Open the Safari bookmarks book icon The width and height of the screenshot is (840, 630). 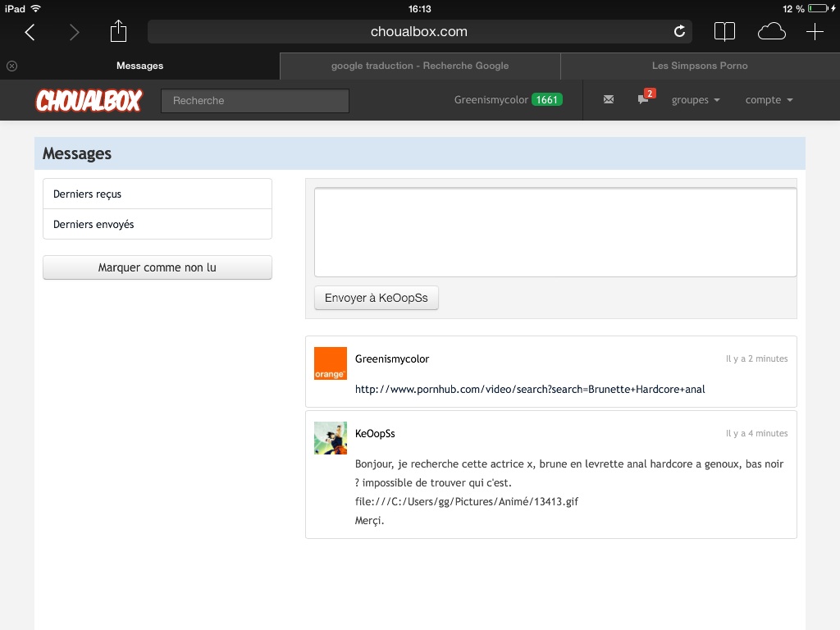pyautogui.click(x=724, y=32)
